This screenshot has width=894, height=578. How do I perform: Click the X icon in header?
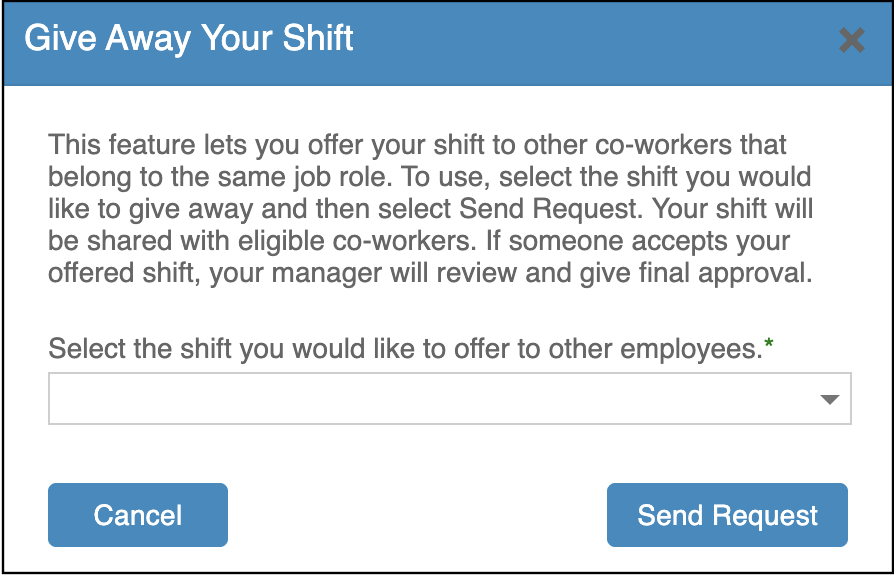851,41
